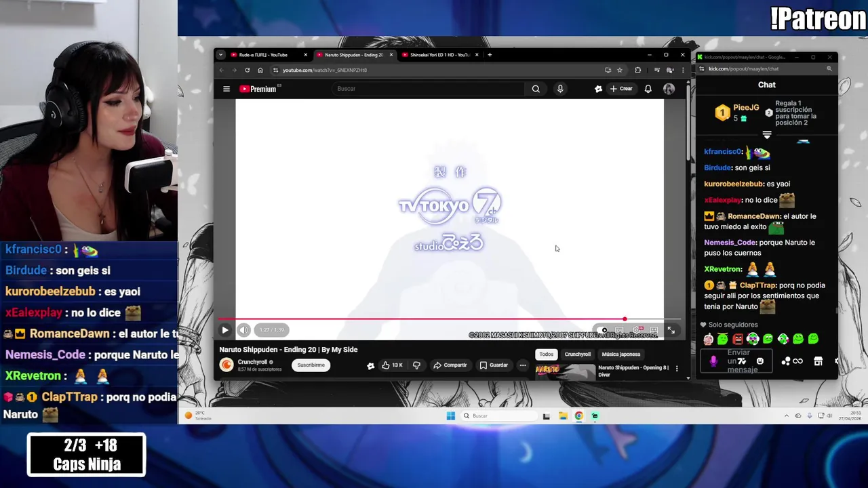Open Naruto Shippuden Opening 8 thumbnail
This screenshot has height=488, width=868.
pyautogui.click(x=565, y=371)
